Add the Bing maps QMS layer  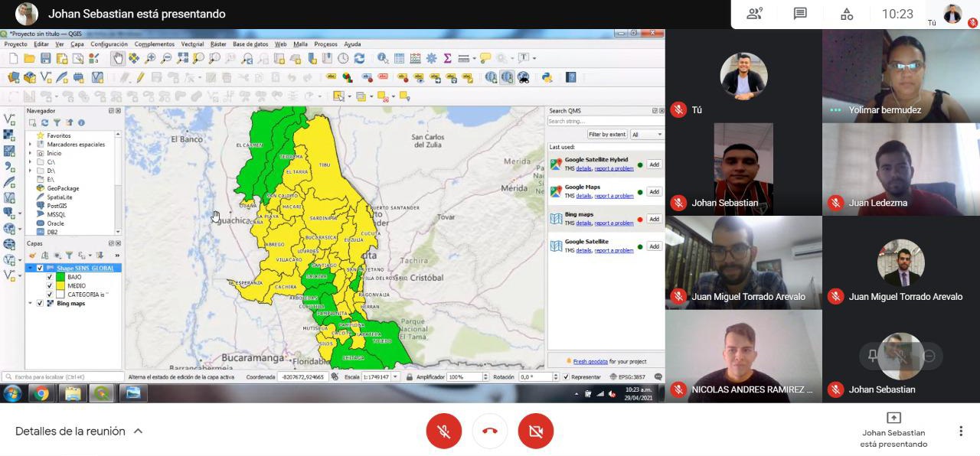pyautogui.click(x=654, y=220)
